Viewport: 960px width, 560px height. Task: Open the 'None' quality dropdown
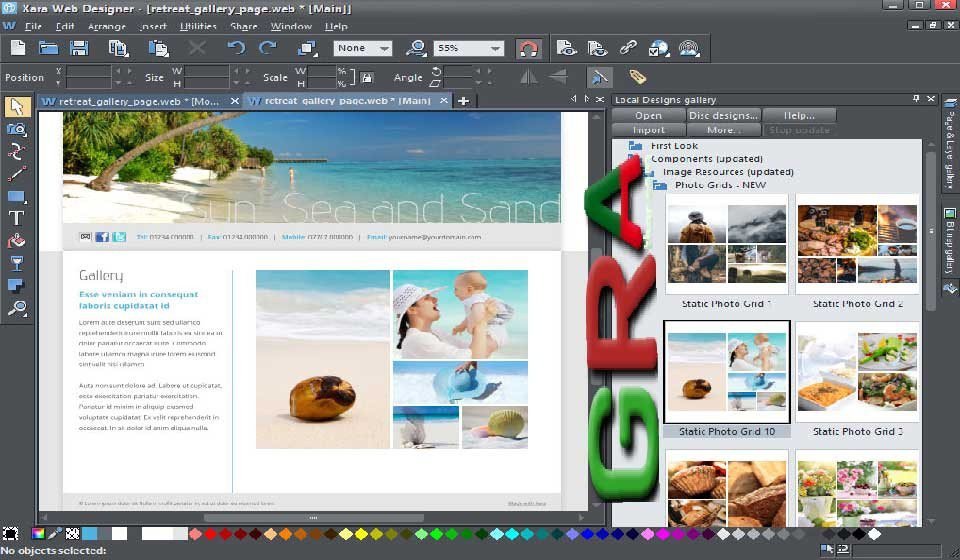pos(383,48)
